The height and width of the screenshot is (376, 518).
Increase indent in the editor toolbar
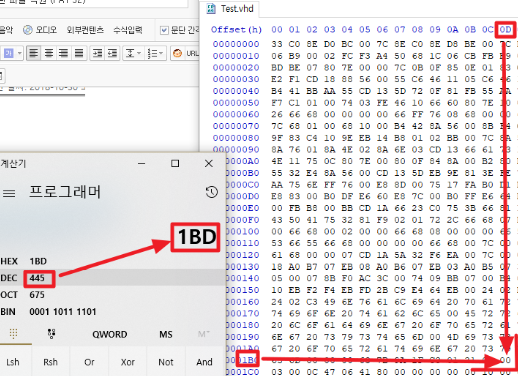[97, 53]
